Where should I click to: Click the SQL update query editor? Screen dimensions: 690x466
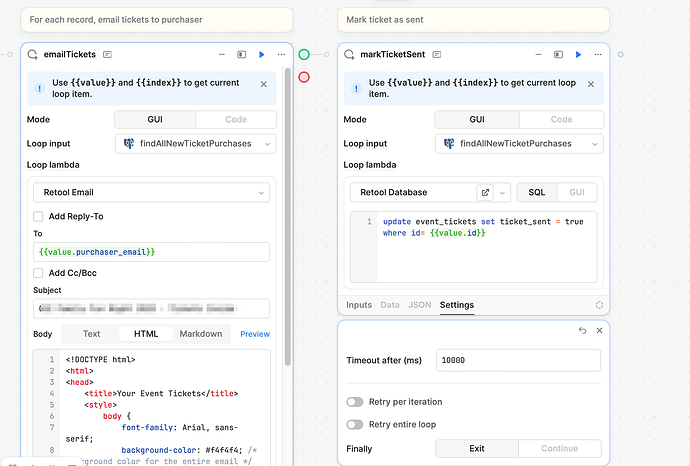click(473, 247)
